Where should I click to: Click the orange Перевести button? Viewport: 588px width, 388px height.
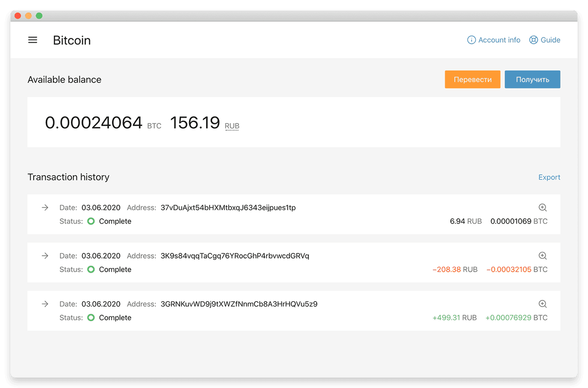click(472, 79)
